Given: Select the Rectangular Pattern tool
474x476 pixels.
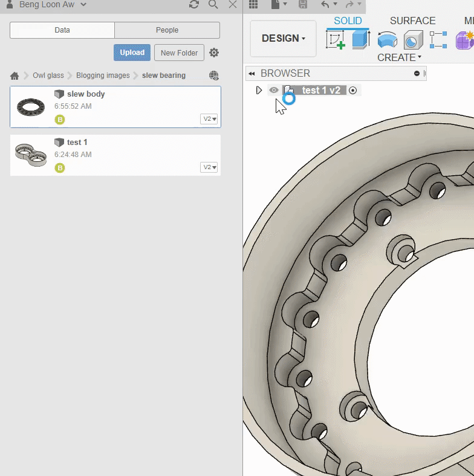Looking at the screenshot, I should [x=438, y=40].
